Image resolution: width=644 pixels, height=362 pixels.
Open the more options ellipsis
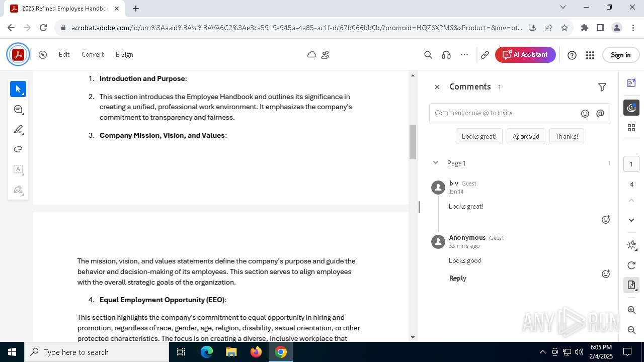pos(464,55)
